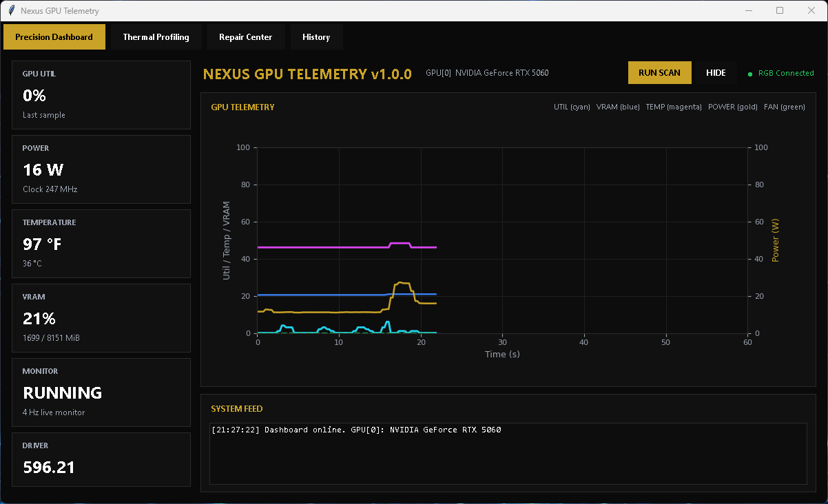Click the driver version 596.21
Image resolution: width=828 pixels, height=504 pixels.
click(x=49, y=468)
